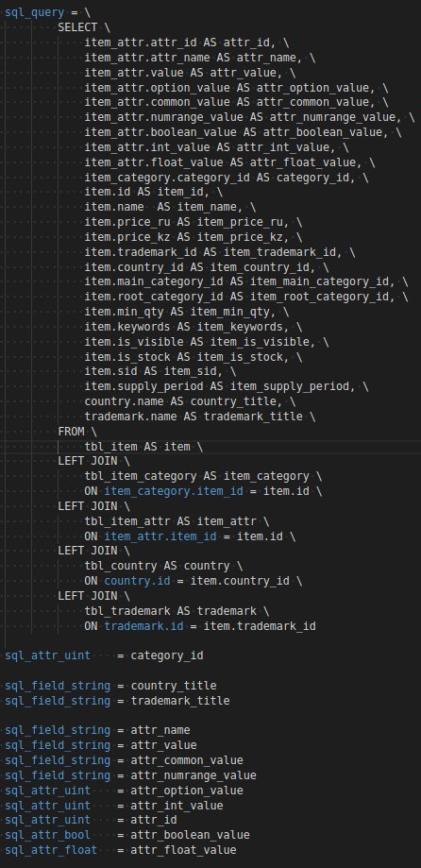Click item.trademark_id in the last ON clause

(x=260, y=625)
